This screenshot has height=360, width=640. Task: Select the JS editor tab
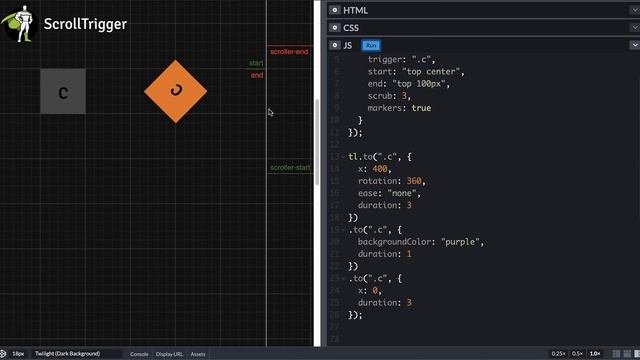pyautogui.click(x=348, y=45)
